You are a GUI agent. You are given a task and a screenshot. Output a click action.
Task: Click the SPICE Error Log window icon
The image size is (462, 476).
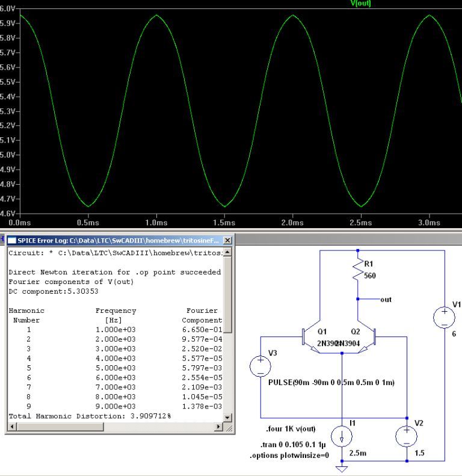coord(12,241)
